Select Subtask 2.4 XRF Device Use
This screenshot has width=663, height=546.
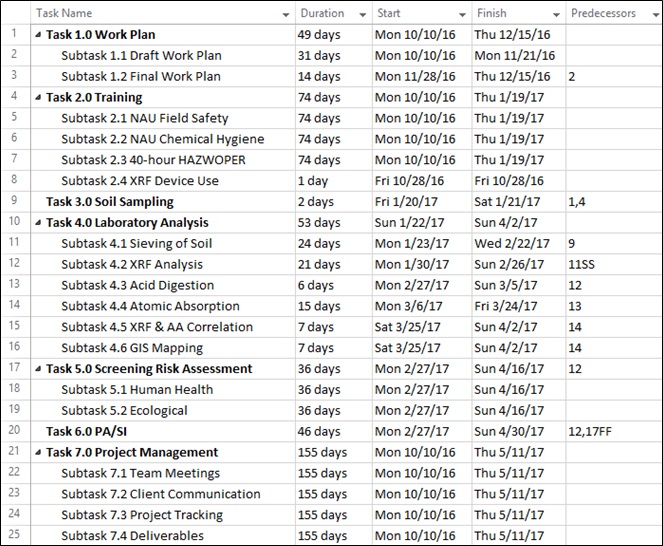point(140,181)
